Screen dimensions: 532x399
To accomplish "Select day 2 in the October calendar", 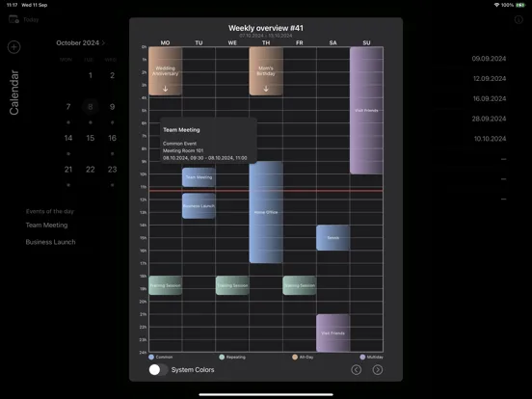I will point(113,75).
